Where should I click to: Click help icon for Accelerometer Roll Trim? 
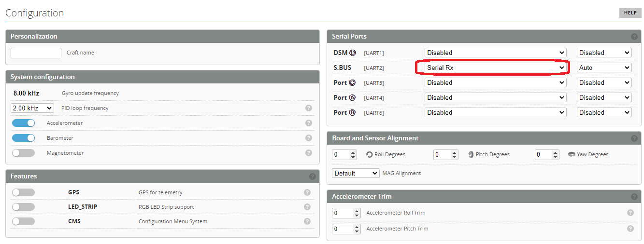click(630, 213)
